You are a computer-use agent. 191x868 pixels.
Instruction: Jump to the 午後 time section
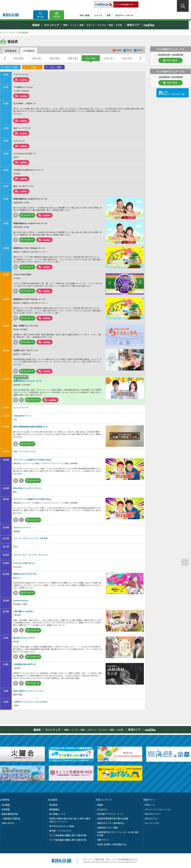[32, 67]
